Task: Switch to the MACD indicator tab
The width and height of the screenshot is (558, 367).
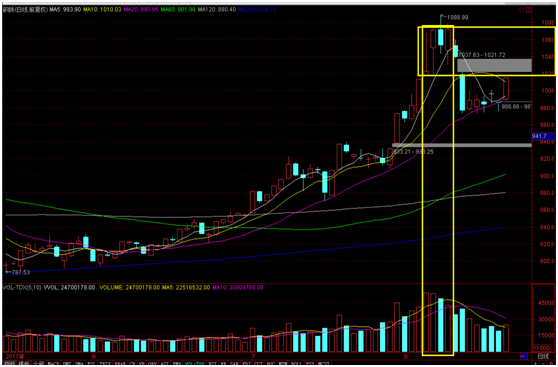Action: click(x=53, y=363)
